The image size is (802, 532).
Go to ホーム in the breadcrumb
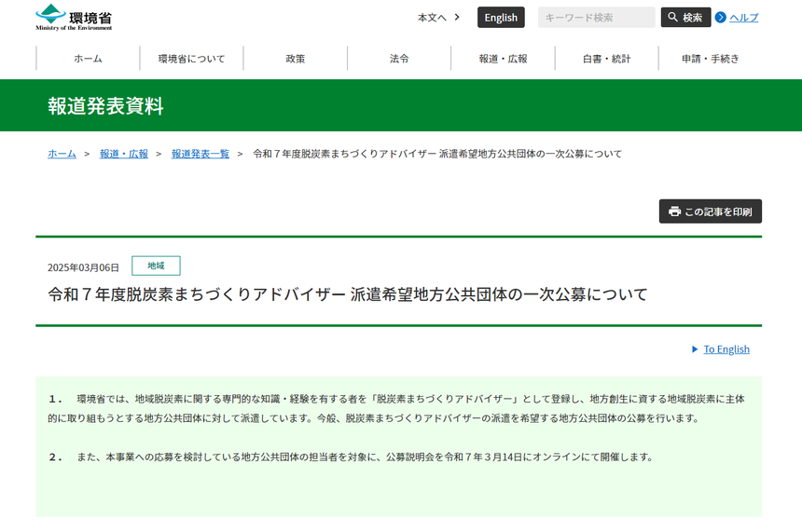(x=62, y=154)
